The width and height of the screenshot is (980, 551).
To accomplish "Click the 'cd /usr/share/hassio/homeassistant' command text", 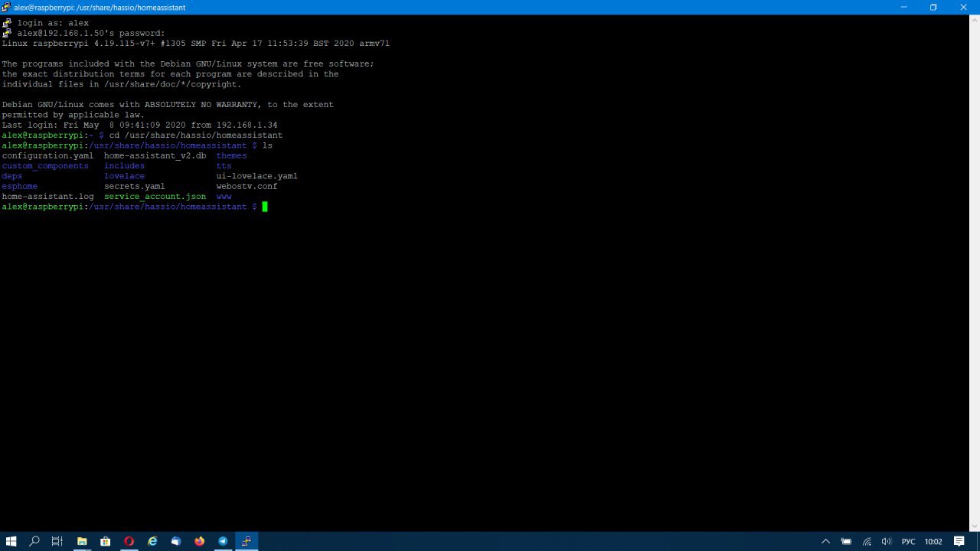I will click(195, 135).
